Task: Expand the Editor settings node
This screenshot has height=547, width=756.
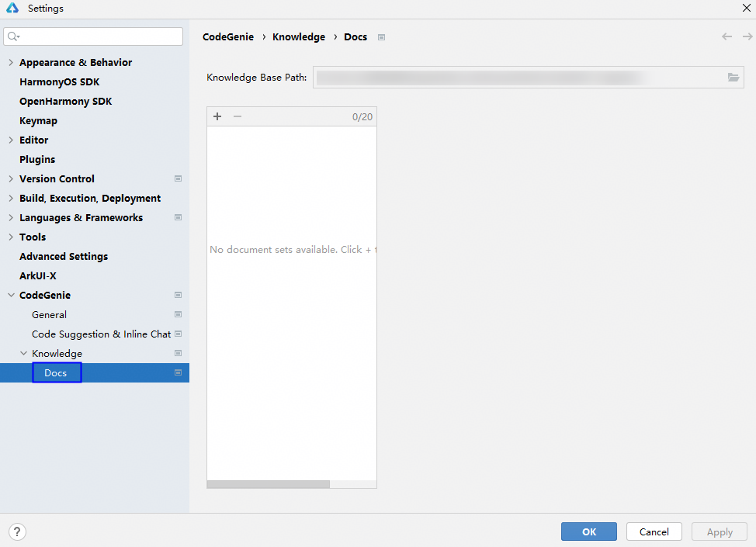Action: click(11, 140)
